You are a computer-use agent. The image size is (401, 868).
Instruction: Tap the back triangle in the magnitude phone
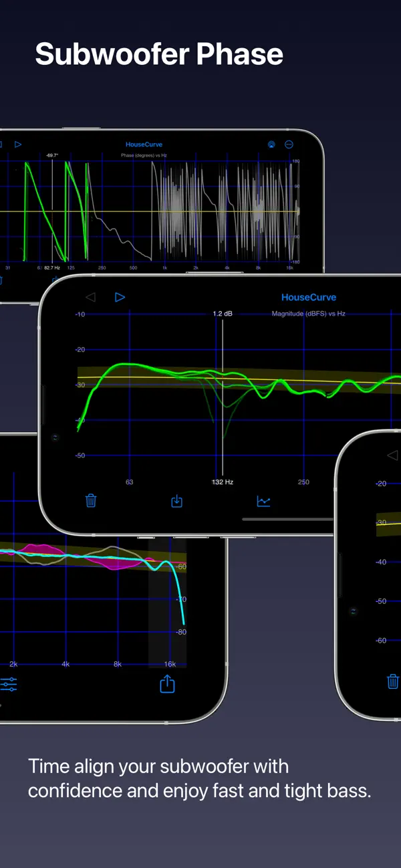92,297
